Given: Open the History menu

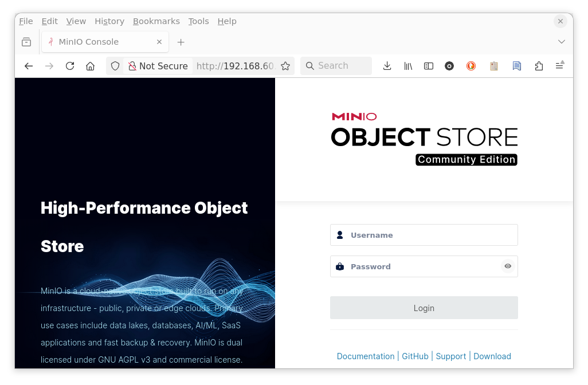Looking at the screenshot, I should pyautogui.click(x=109, y=21).
